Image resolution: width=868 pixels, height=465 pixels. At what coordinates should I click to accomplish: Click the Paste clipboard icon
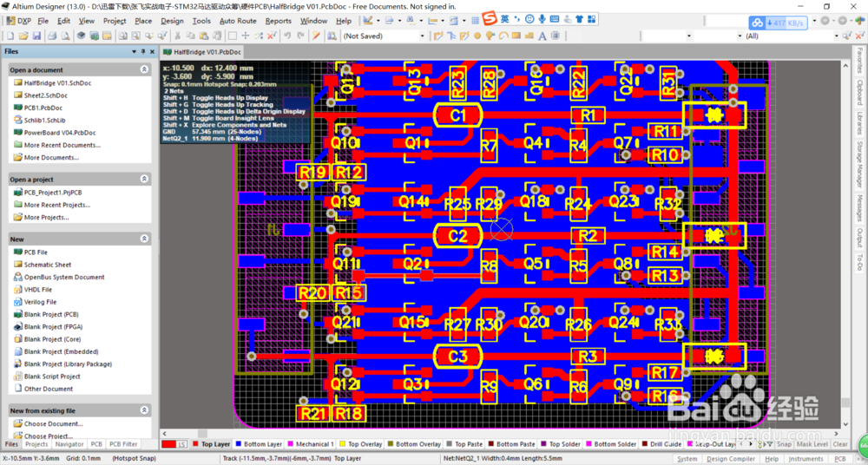[204, 36]
